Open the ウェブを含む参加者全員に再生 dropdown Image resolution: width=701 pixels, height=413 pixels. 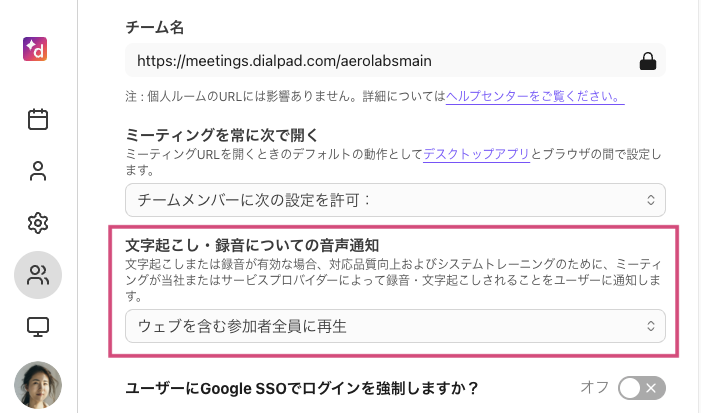(395, 325)
